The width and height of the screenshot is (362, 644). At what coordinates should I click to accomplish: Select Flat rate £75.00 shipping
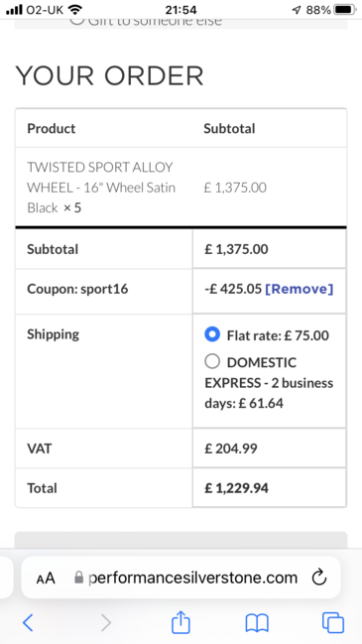[x=212, y=334]
